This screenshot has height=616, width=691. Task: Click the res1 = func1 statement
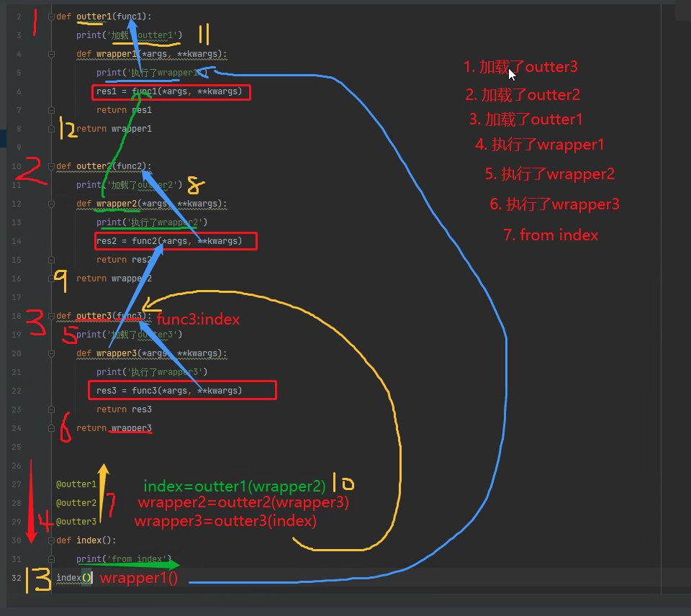click(169, 91)
